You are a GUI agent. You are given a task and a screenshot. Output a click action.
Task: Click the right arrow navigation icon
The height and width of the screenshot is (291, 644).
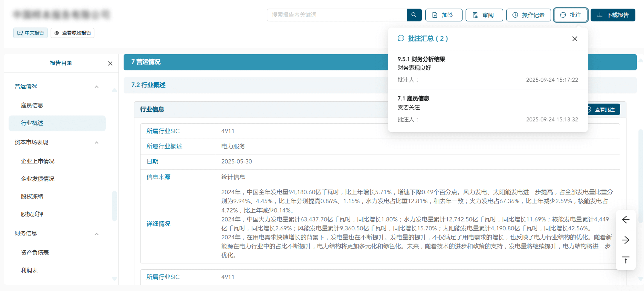coord(626,240)
